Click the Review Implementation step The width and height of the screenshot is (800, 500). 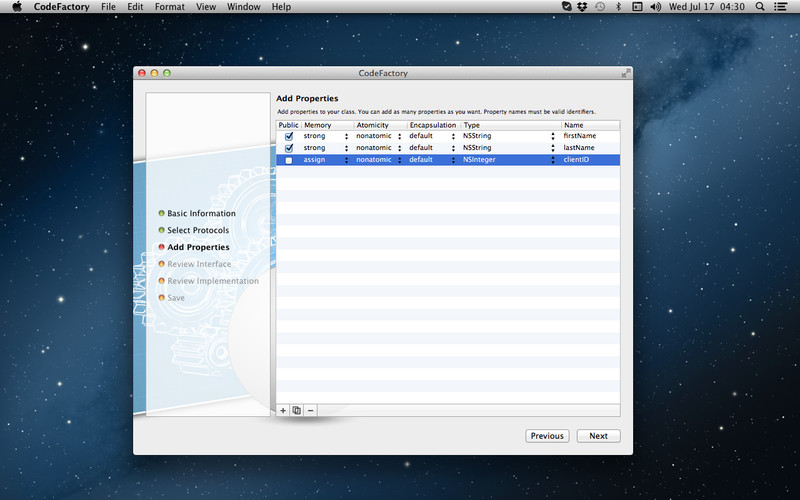click(x=213, y=281)
